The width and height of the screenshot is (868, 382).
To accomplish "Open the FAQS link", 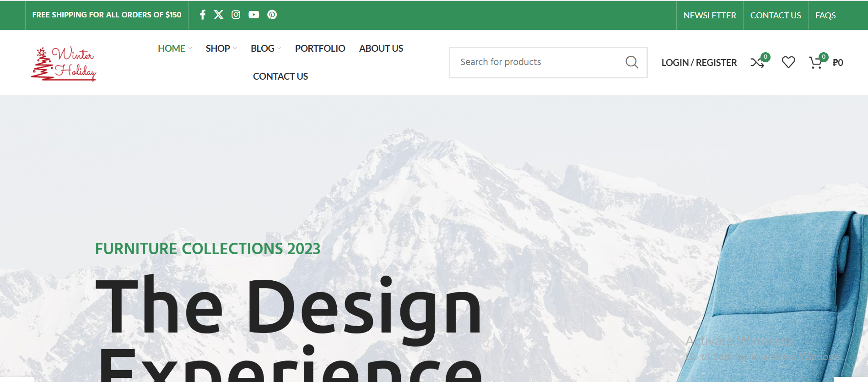I will [825, 15].
